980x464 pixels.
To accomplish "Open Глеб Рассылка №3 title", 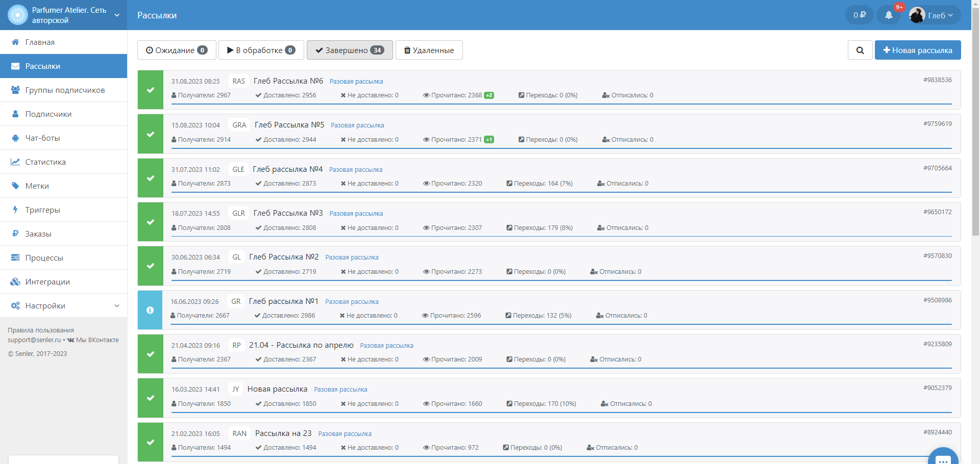I will (288, 213).
